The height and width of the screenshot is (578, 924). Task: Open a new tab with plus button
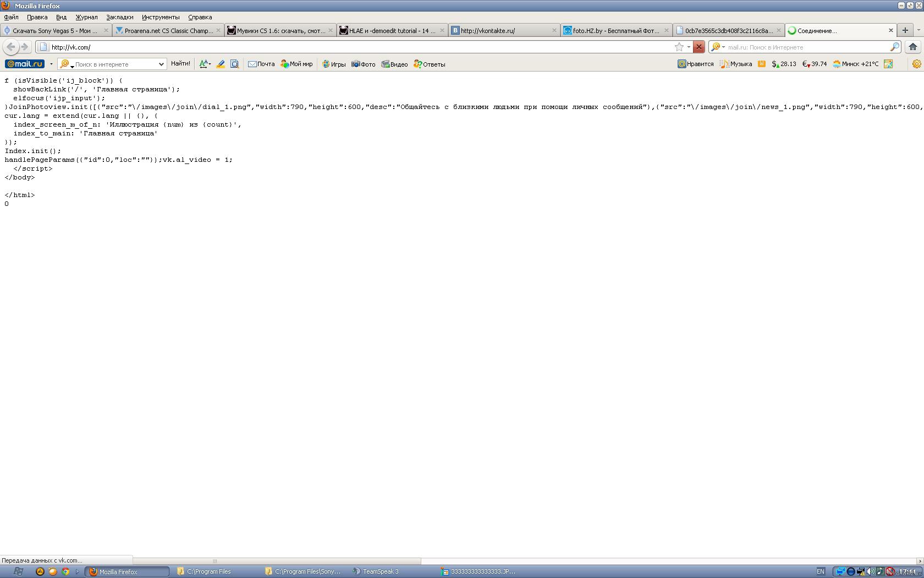pyautogui.click(x=905, y=30)
